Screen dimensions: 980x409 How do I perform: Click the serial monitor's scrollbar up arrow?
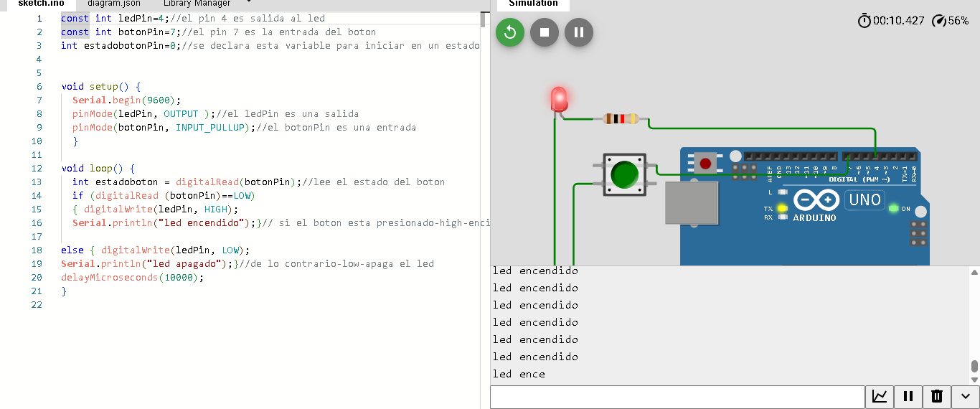coord(974,273)
